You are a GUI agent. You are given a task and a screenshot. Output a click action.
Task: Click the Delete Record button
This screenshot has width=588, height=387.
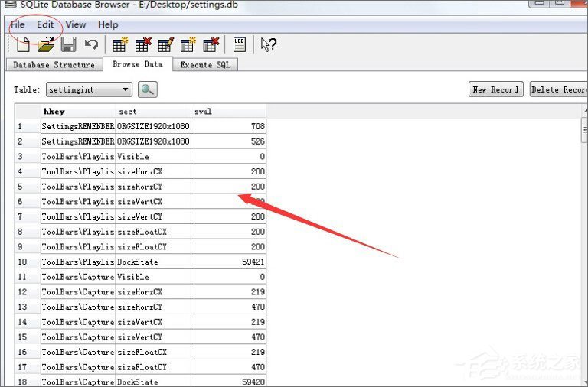559,89
